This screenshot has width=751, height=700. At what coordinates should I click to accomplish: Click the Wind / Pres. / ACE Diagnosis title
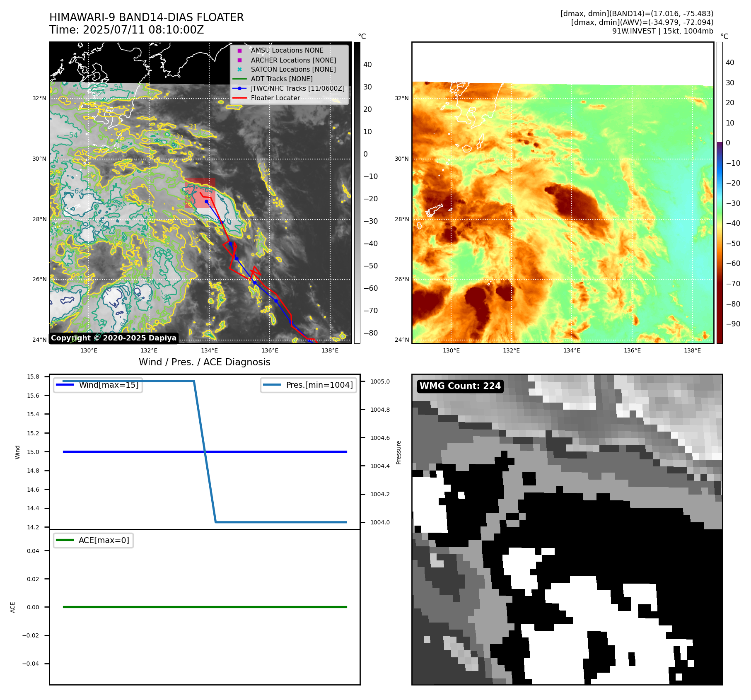point(205,362)
